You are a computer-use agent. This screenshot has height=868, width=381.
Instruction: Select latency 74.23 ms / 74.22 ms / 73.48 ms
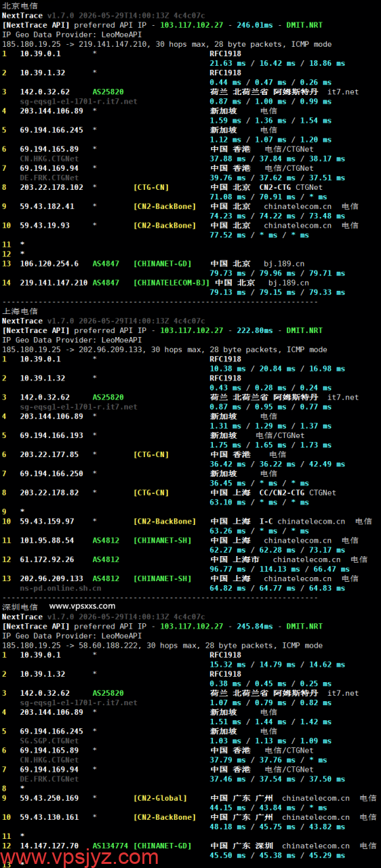(x=277, y=216)
